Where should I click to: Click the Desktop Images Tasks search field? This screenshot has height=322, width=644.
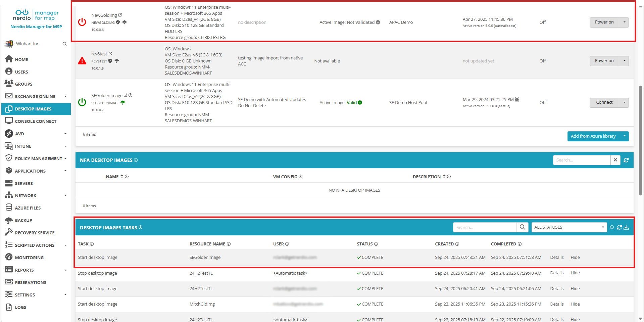pos(484,227)
